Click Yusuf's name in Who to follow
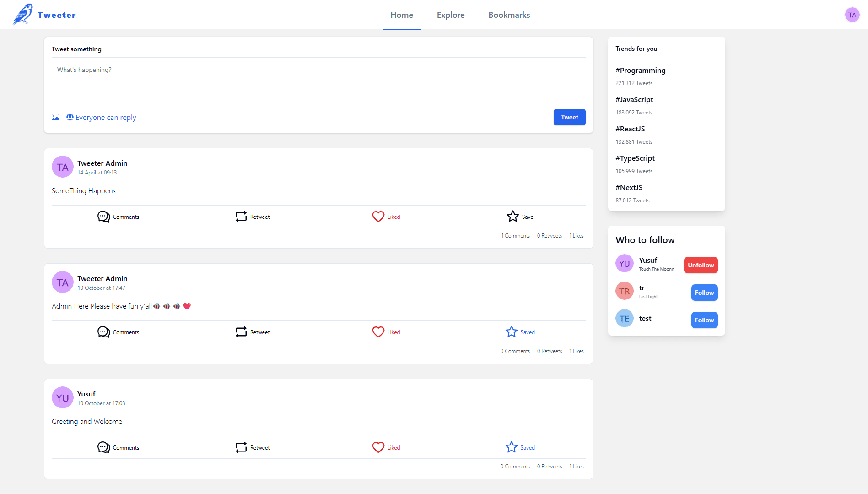This screenshot has width=868, height=494. (648, 261)
